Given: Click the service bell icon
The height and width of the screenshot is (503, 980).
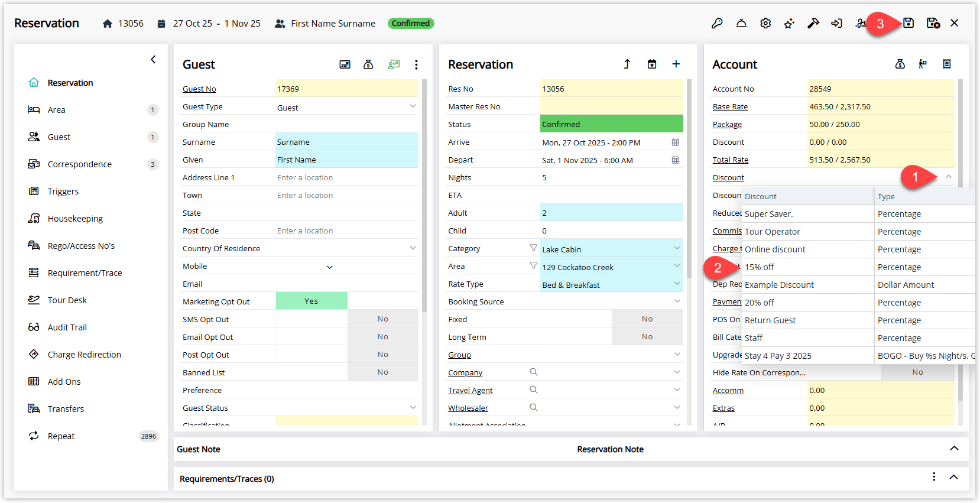Looking at the screenshot, I should click(x=741, y=23).
